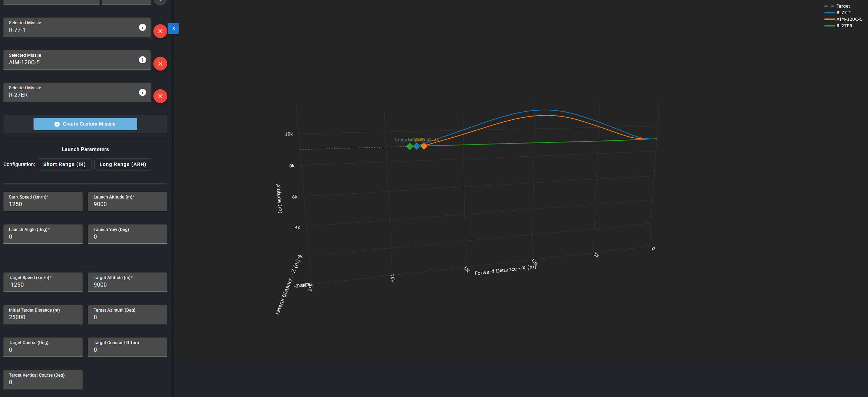Viewport: 868px width, 397px height.
Task: Open info for the AIM-120C-5 missile
Action: [142, 60]
